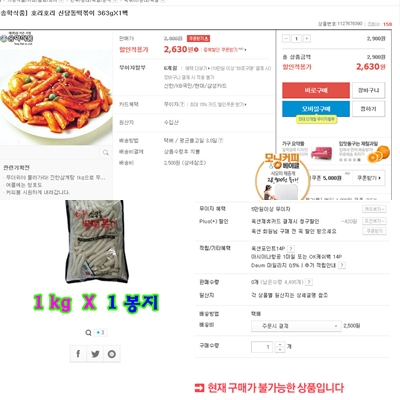Click magnifier icon below tteokbokki dish image
This screenshot has height=400, width=400.
(106, 153)
